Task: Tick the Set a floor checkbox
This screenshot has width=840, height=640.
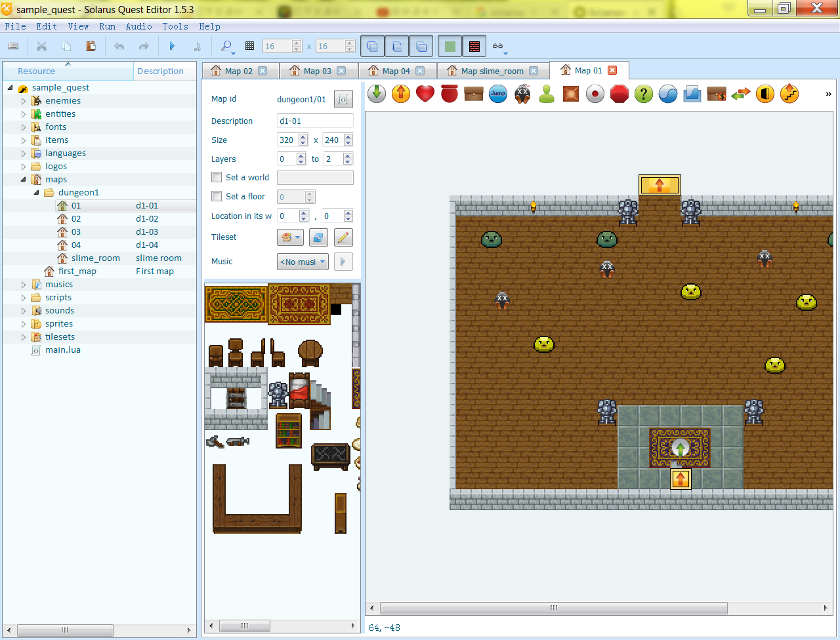Action: point(217,196)
